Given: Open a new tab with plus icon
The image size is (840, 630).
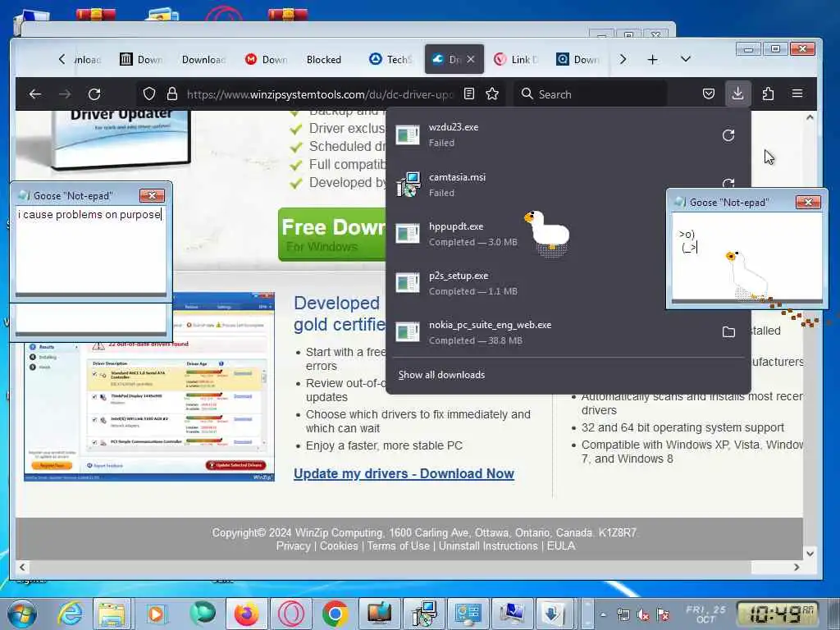Looking at the screenshot, I should click(652, 59).
